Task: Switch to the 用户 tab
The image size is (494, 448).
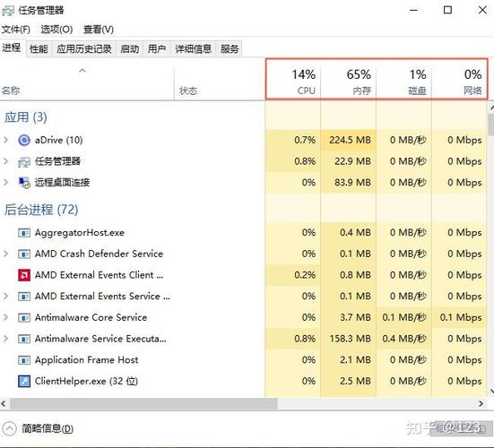Action: pyautogui.click(x=157, y=48)
